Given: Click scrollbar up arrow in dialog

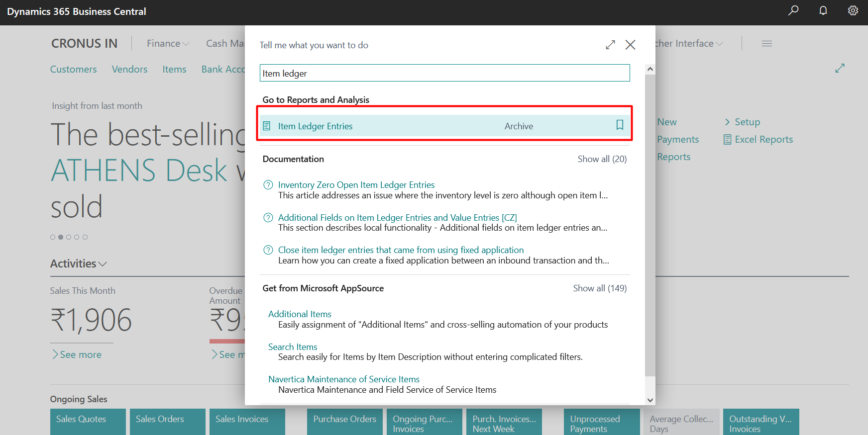Looking at the screenshot, I should tap(650, 70).
